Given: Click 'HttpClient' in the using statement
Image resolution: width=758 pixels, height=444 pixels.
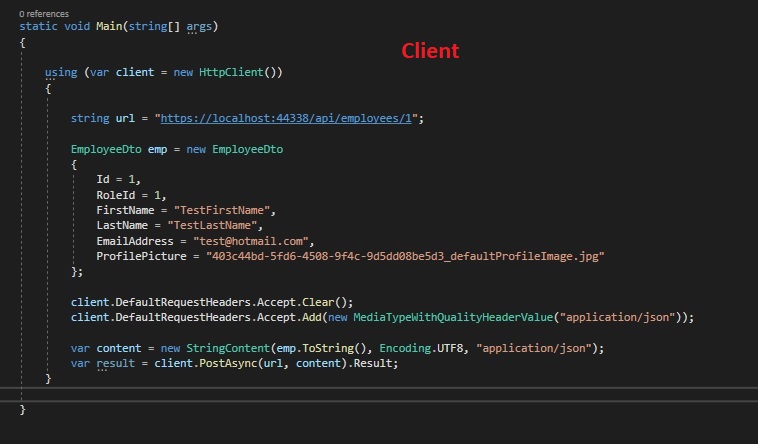Looking at the screenshot, I should pyautogui.click(x=231, y=73).
